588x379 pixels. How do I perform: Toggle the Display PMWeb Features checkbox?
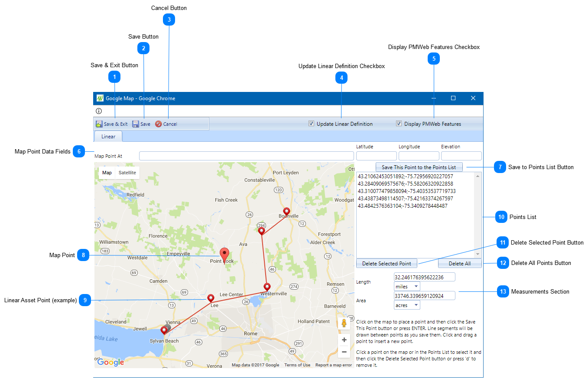[x=399, y=124]
